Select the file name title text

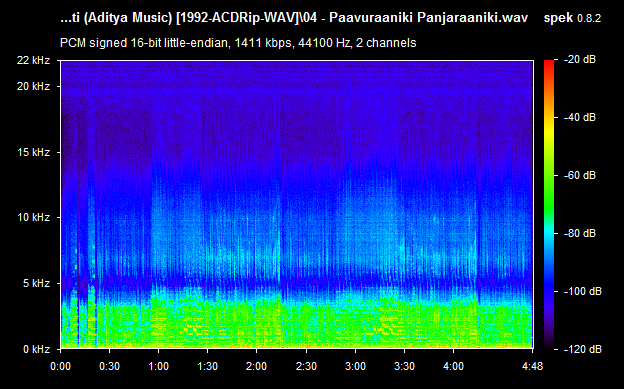point(294,18)
